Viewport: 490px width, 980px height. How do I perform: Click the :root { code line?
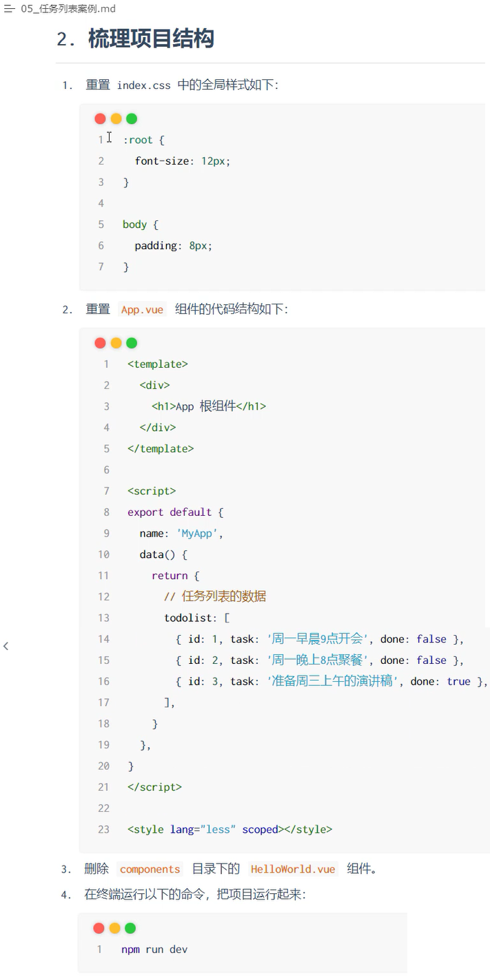click(x=144, y=140)
